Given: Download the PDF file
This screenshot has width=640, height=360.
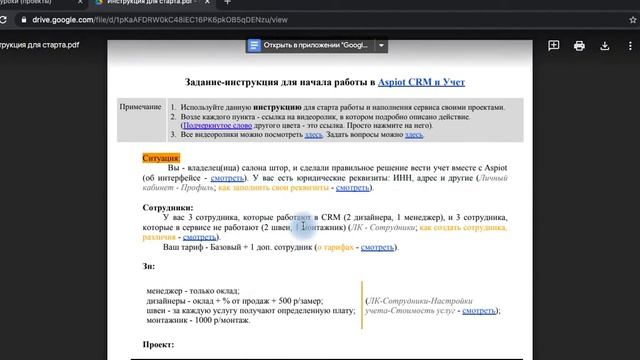Looking at the screenshot, I should coord(604,46).
